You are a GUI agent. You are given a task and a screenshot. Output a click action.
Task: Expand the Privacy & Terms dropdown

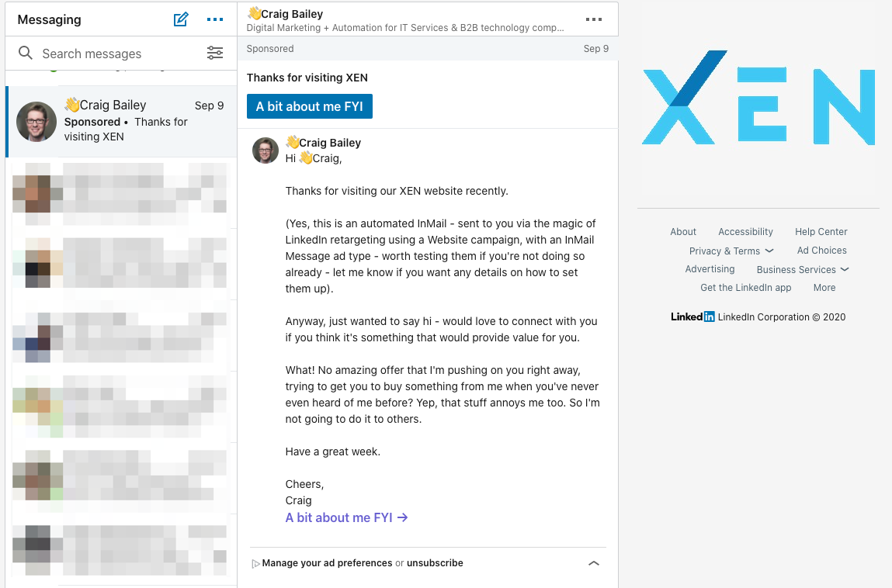pyautogui.click(x=731, y=251)
